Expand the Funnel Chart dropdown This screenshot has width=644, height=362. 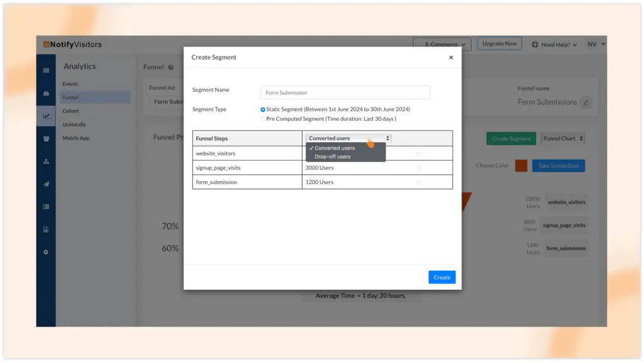563,138
